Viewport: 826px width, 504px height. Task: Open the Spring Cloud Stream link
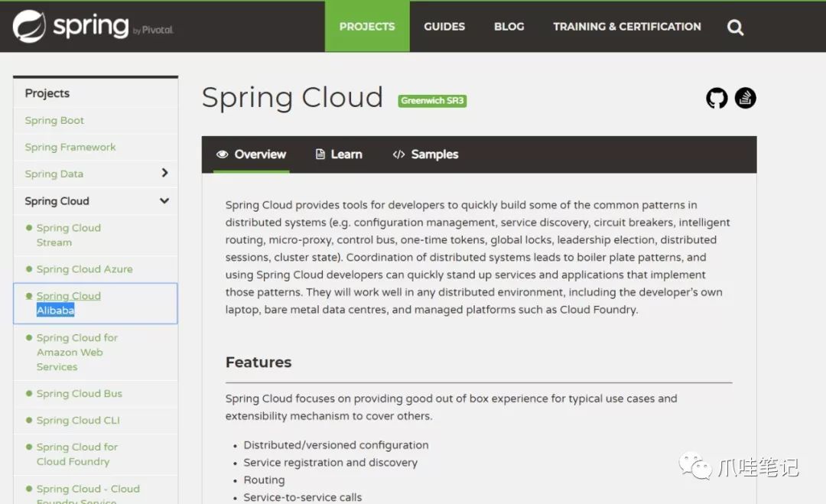coord(69,235)
